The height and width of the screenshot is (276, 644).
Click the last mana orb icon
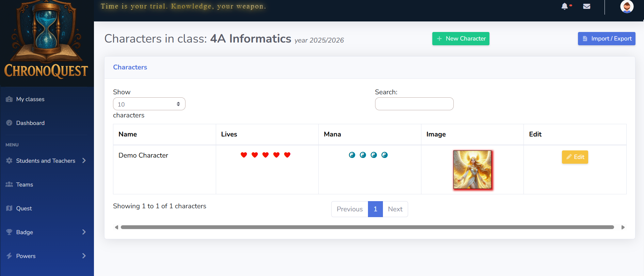(x=385, y=155)
